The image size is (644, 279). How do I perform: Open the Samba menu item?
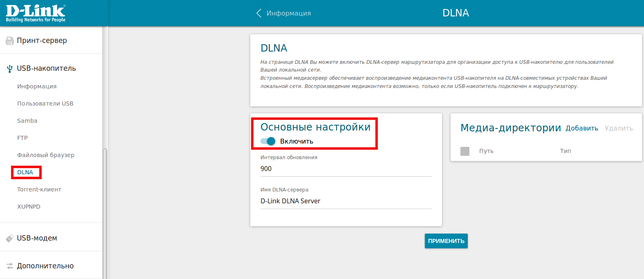click(x=27, y=121)
